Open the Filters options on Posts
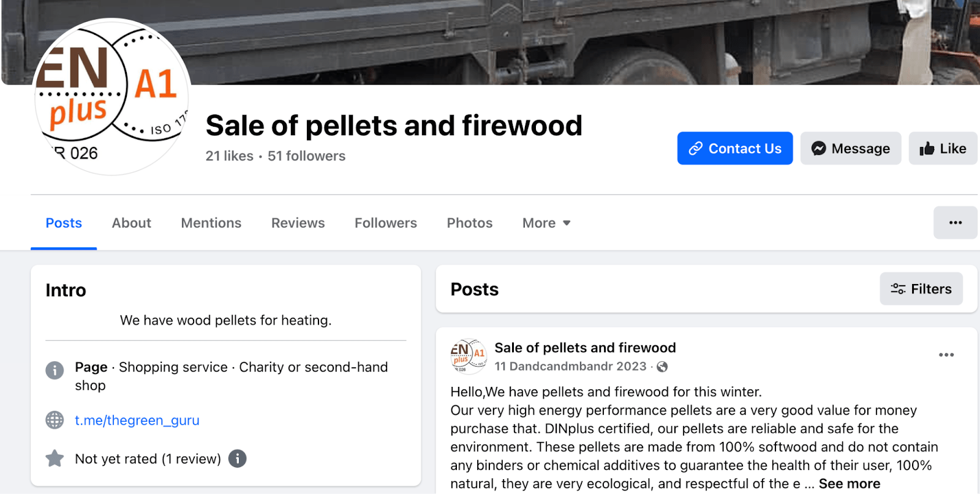980x494 pixels. coord(921,288)
